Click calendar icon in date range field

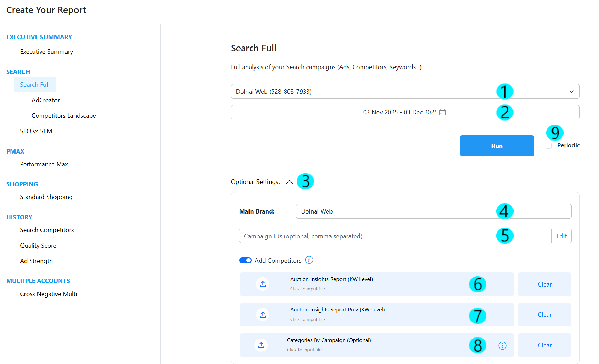click(443, 112)
